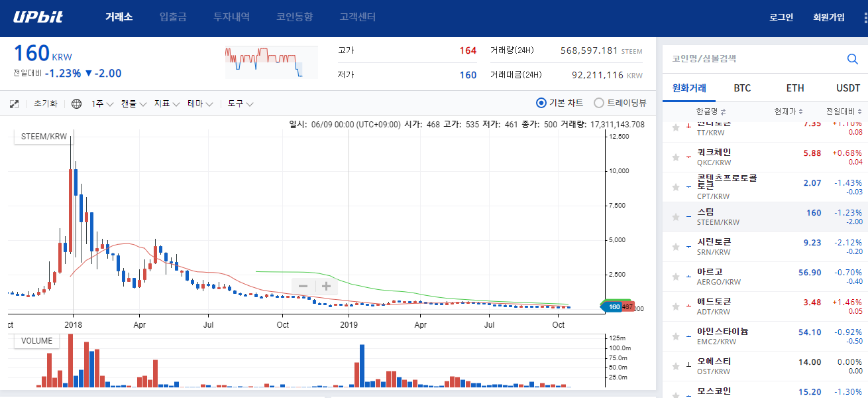The width and height of the screenshot is (868, 398).
Task: Select 애드토큰 ADT/KRW row
Action: click(765, 306)
